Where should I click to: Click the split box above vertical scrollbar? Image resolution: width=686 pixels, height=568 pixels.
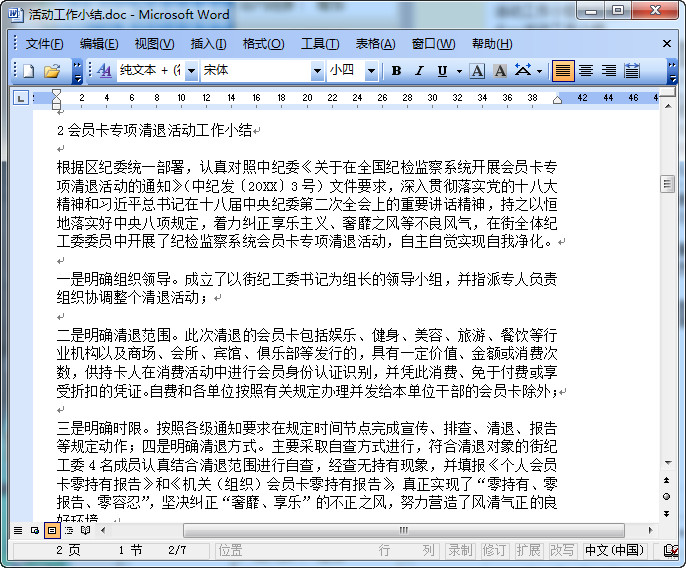667,92
